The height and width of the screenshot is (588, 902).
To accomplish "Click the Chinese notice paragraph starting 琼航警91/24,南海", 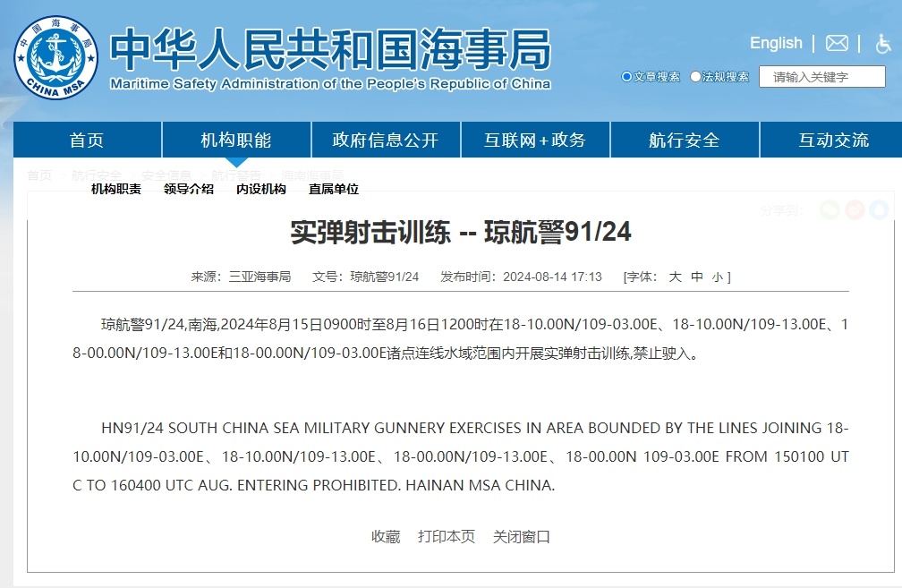I will click(460, 339).
